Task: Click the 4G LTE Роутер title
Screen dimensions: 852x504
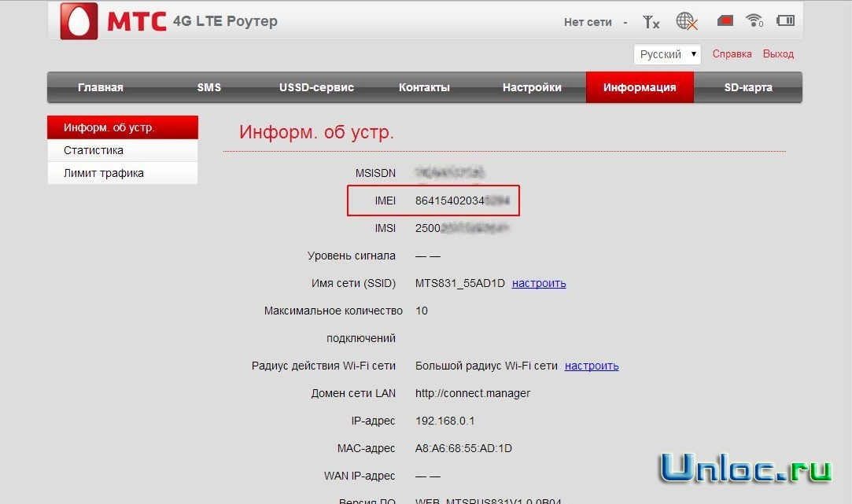Action: (226, 21)
